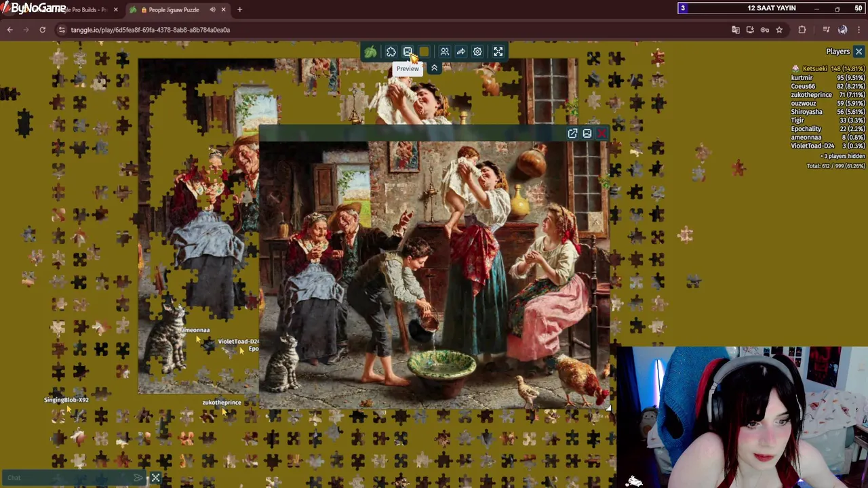Viewport: 868px width, 488px height.
Task: Switch to People Jigsaw Puzzle tab
Action: tap(174, 9)
